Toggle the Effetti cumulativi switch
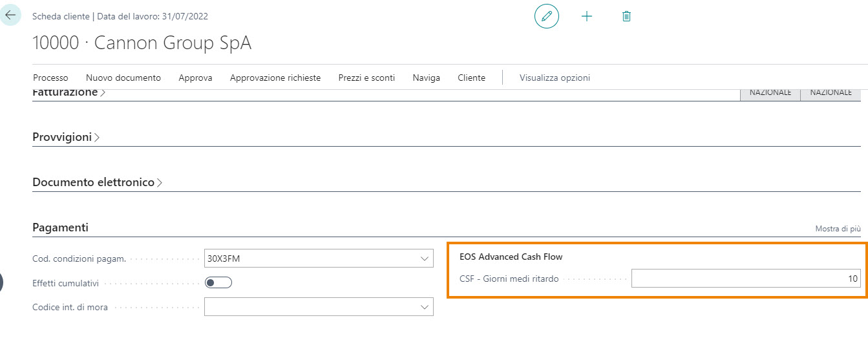The width and height of the screenshot is (868, 338). [x=218, y=282]
